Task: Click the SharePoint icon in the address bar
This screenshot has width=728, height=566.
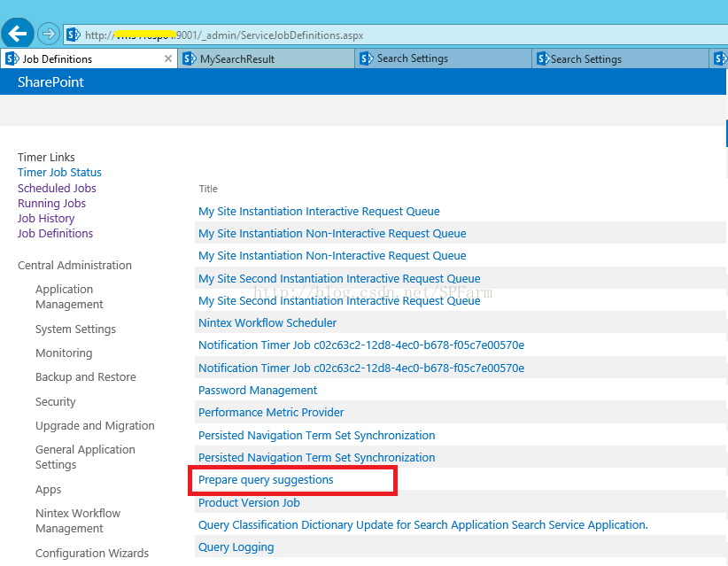Action: (x=74, y=35)
